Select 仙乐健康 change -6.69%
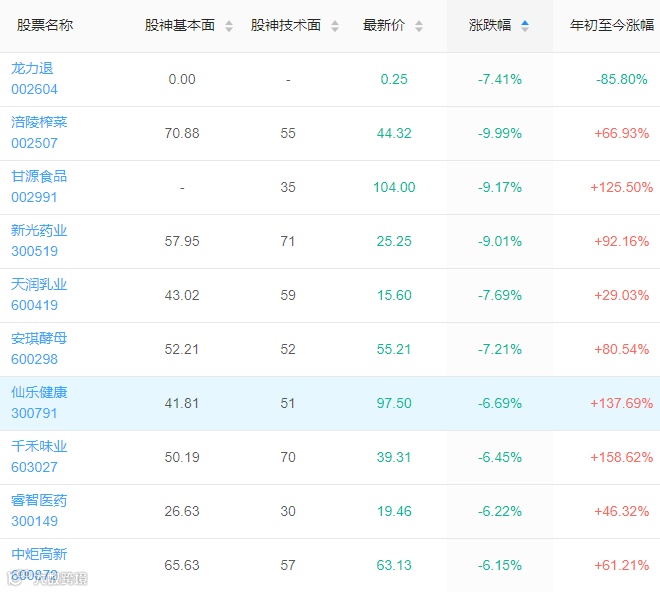The width and height of the screenshot is (660, 592). pyautogui.click(x=500, y=403)
